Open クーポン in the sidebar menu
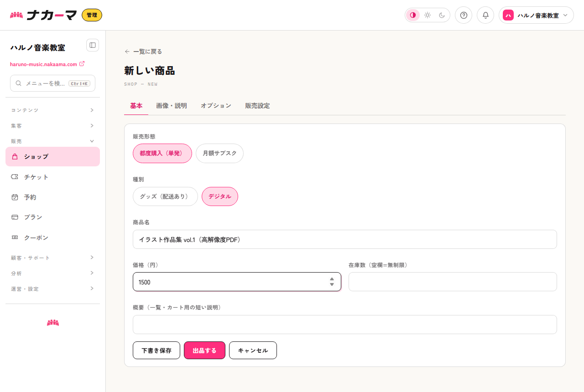 click(52, 237)
